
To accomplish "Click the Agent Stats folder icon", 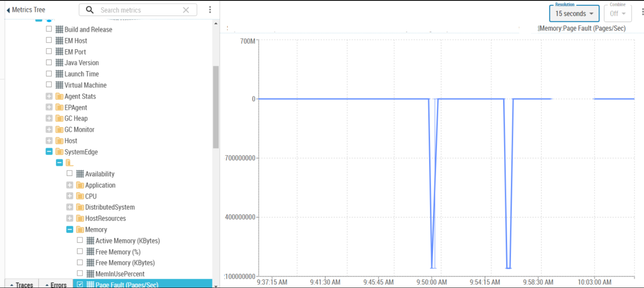I will (x=59, y=96).
